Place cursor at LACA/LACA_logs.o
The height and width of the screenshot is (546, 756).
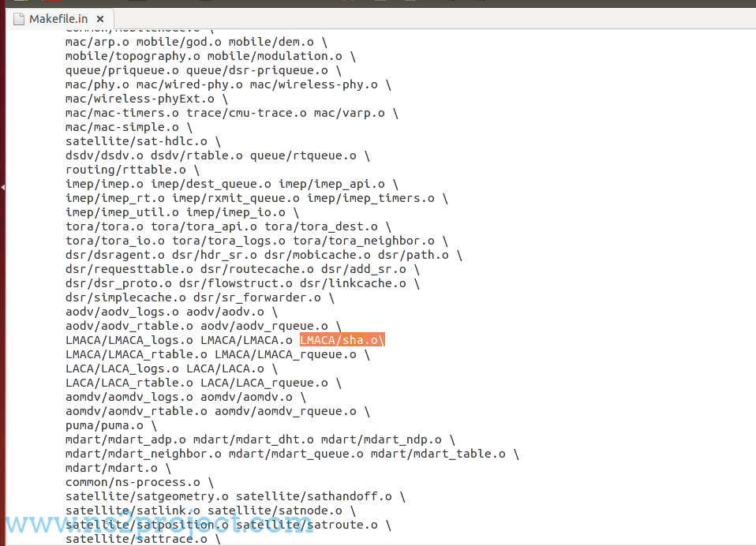point(122,368)
